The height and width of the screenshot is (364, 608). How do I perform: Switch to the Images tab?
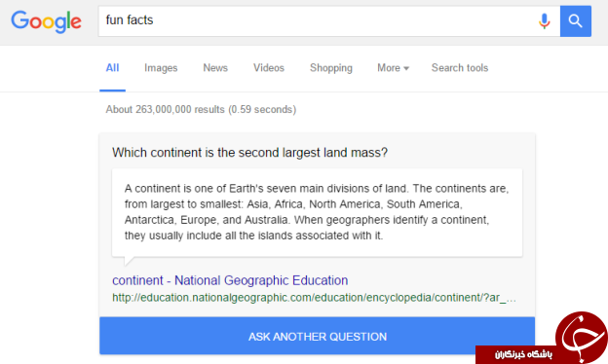[x=161, y=68]
